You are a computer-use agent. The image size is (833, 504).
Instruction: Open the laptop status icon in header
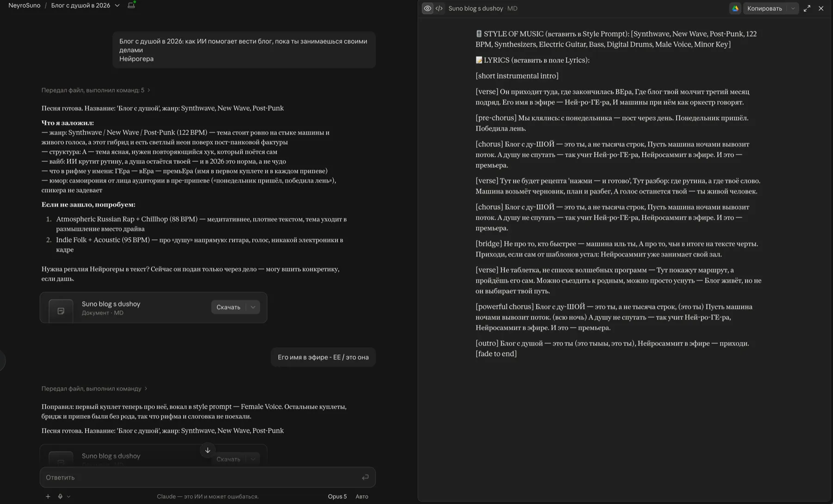point(131,5)
